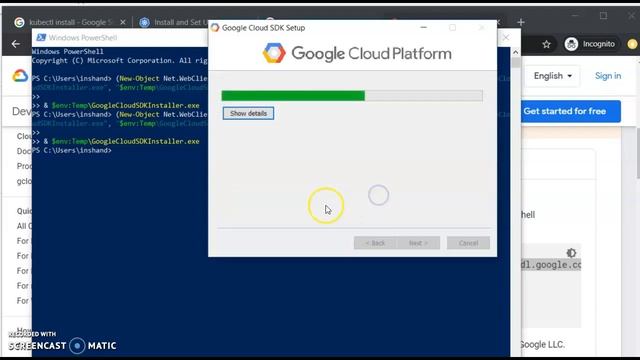Click the greyed Back button in setup
The image size is (640, 360).
(x=375, y=243)
